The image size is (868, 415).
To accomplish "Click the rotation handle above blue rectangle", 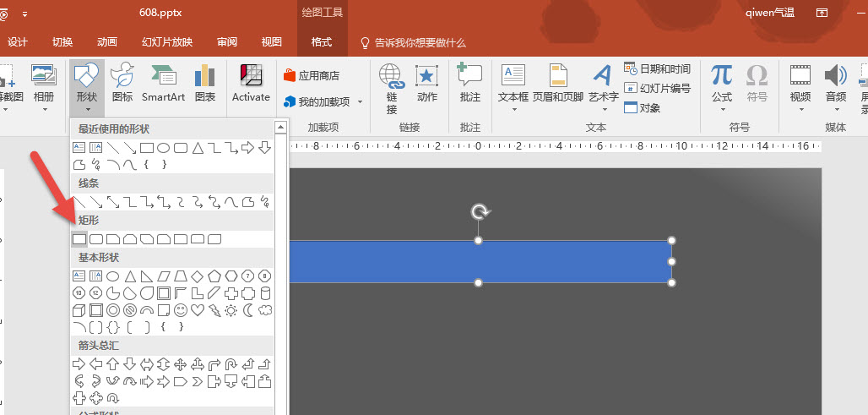I will tap(479, 211).
